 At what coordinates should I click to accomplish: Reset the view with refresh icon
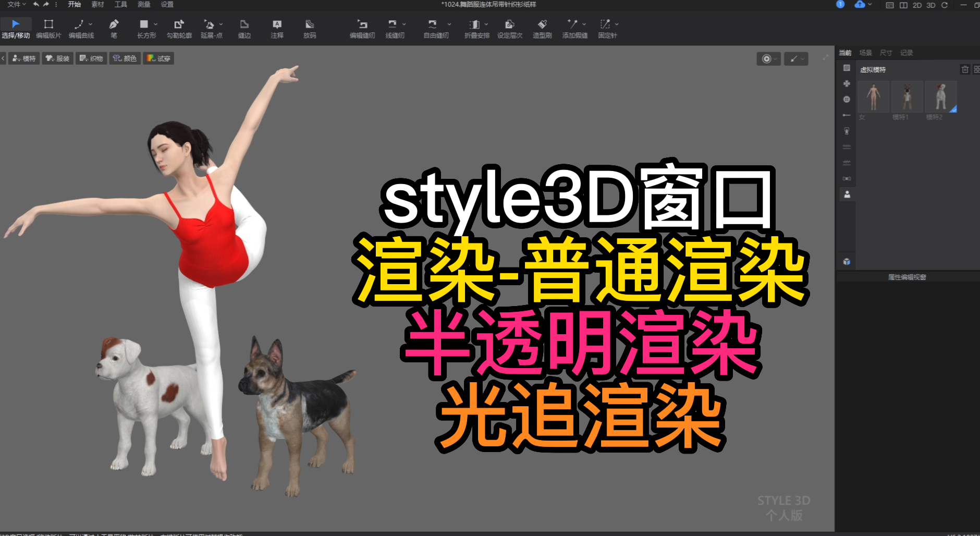point(944,5)
